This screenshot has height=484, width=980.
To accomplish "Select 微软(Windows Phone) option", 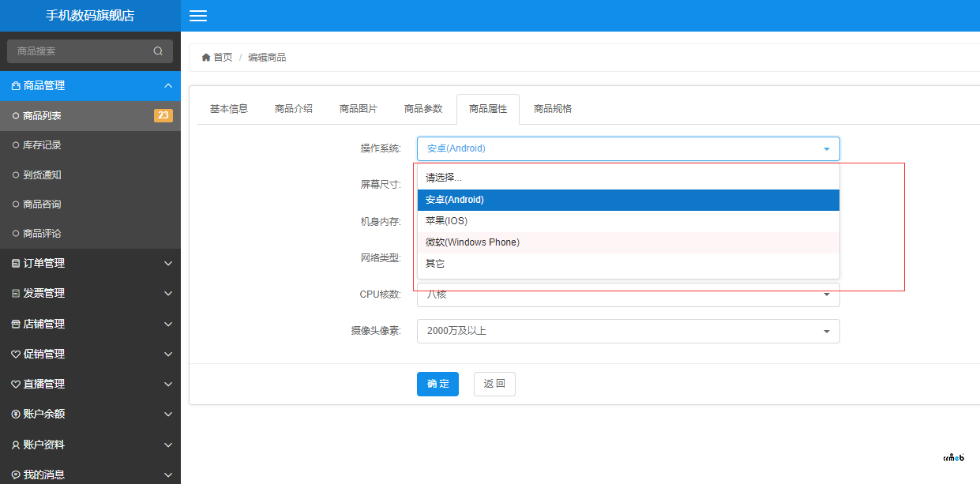I will tap(628, 242).
